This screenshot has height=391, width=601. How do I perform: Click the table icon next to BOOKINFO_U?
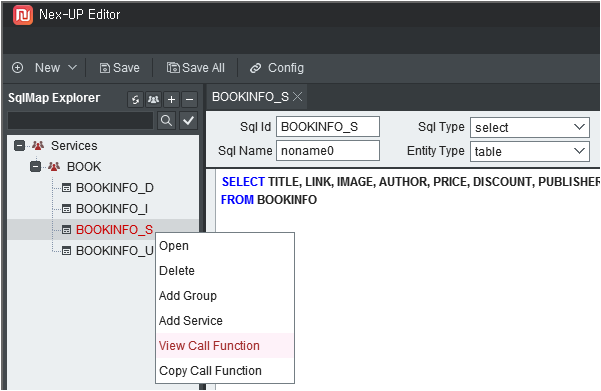(67, 251)
